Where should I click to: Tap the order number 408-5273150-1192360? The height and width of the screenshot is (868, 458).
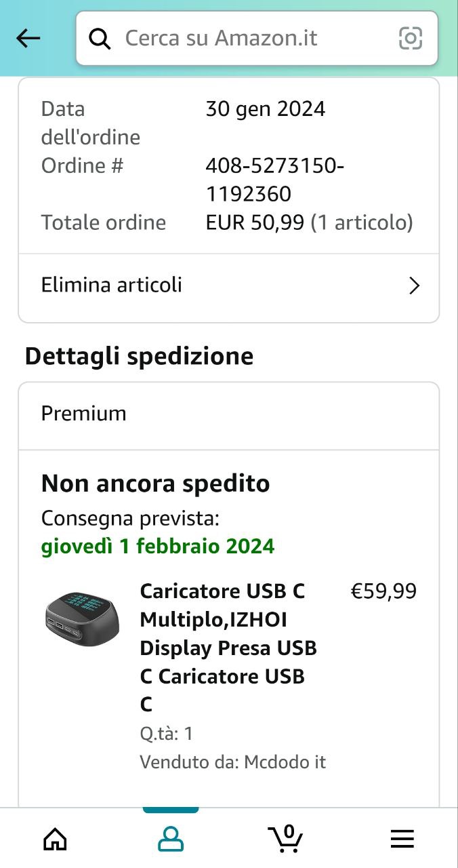tap(274, 180)
